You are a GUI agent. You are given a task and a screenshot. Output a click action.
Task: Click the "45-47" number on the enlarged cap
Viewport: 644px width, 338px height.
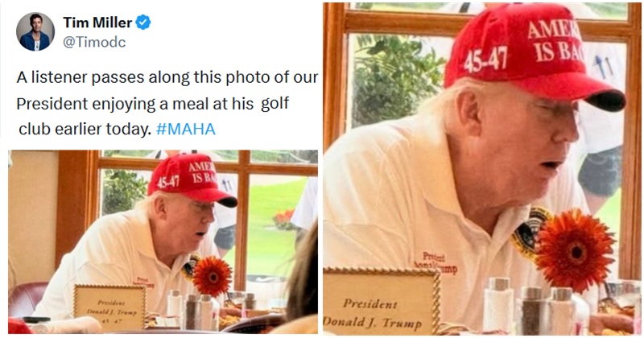coord(485,59)
